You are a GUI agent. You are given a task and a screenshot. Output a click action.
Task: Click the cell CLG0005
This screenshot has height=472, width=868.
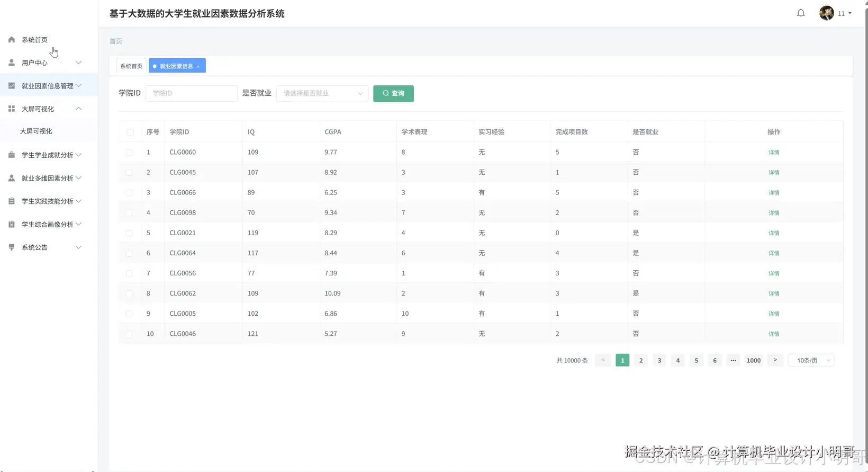(183, 314)
